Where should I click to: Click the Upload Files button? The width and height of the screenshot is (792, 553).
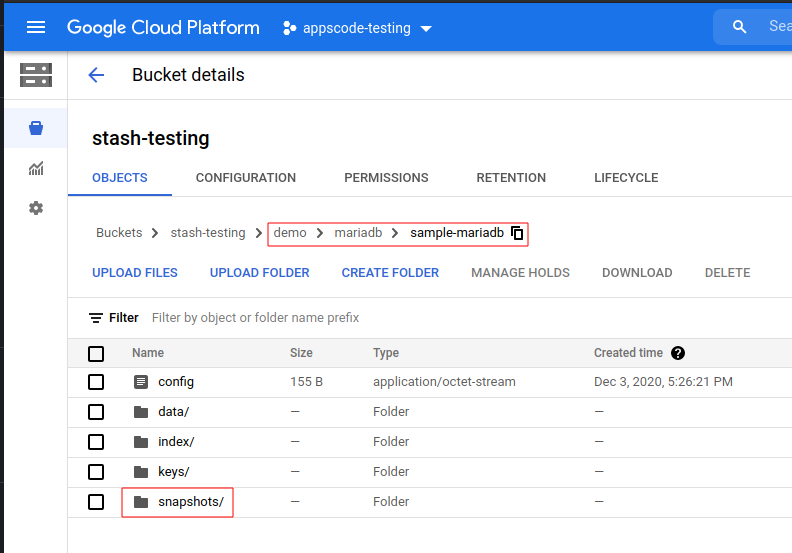pos(135,273)
